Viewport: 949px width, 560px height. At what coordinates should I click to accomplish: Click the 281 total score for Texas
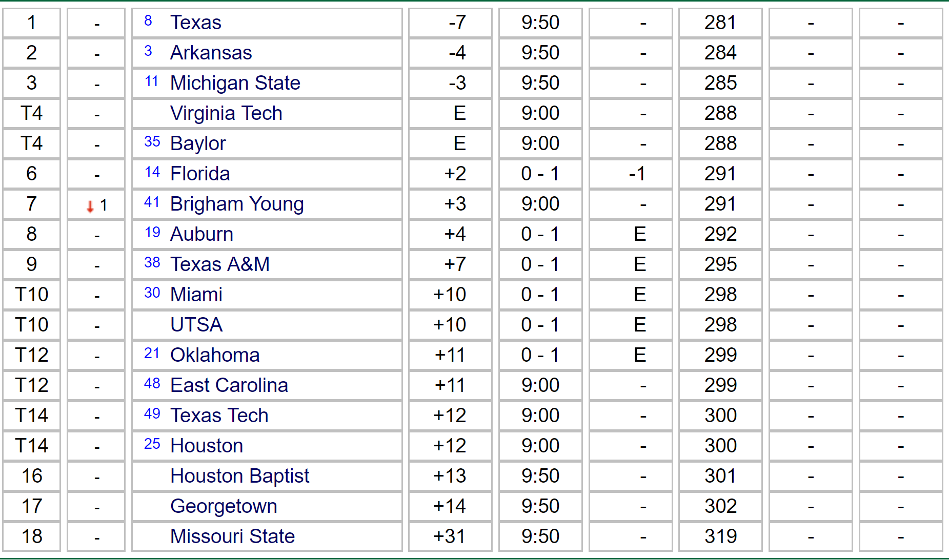720,23
